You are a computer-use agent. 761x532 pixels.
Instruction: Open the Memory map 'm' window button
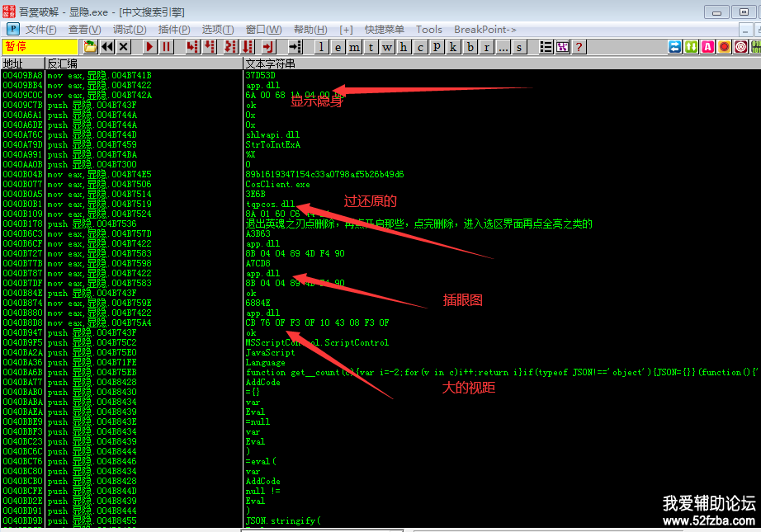click(x=354, y=47)
